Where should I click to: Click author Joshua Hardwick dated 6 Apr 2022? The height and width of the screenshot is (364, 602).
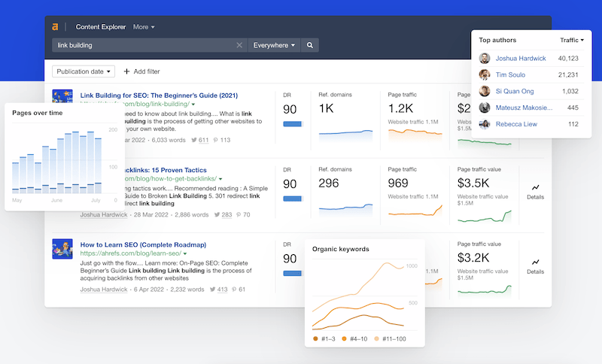tap(104, 290)
